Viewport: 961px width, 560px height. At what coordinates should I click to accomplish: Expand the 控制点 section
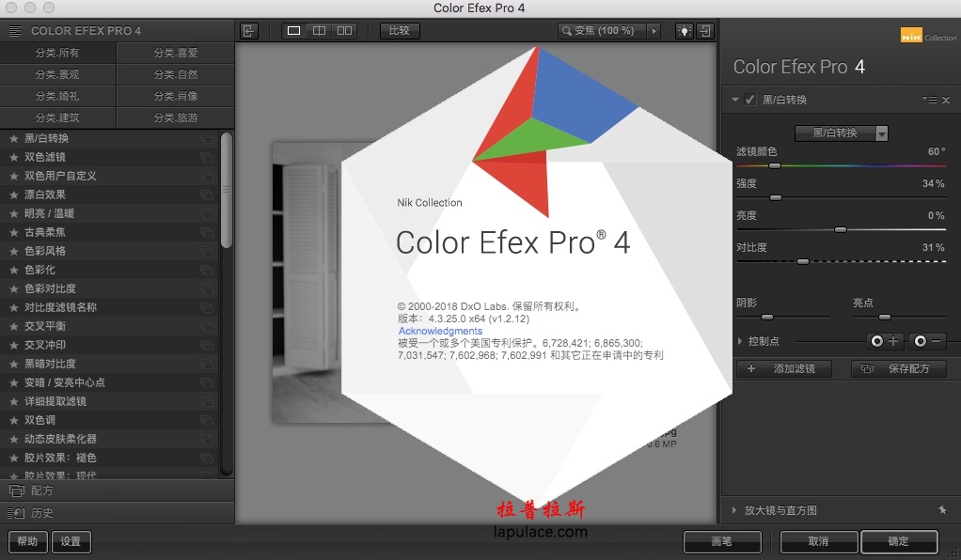(x=740, y=341)
